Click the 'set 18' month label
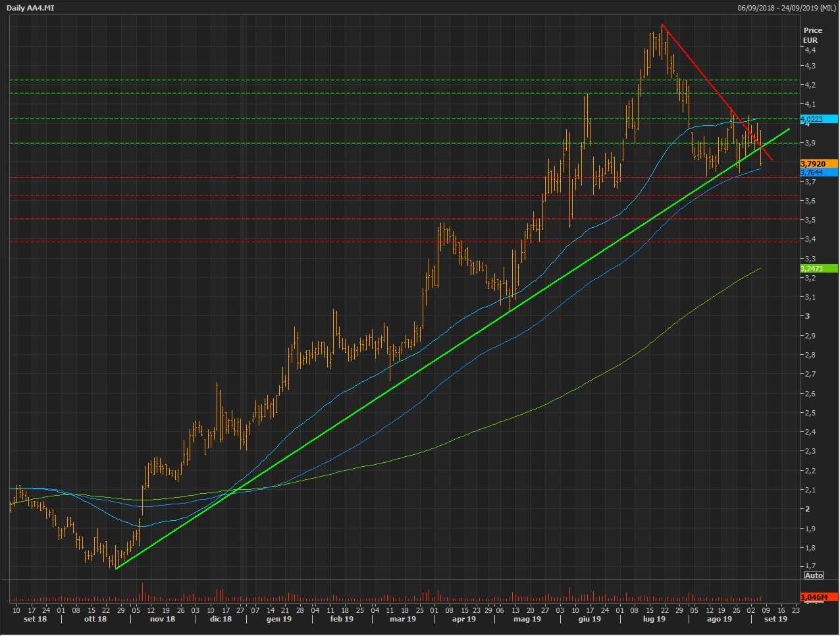 point(35,619)
